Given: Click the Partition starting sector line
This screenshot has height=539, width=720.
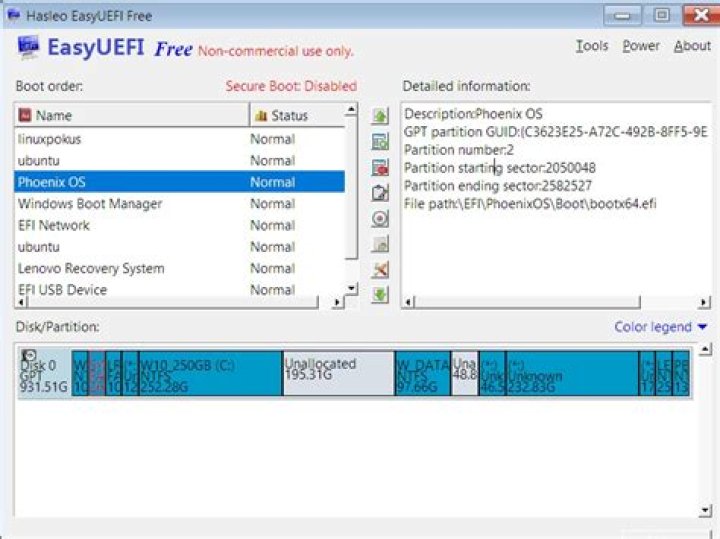Looking at the screenshot, I should tap(500, 168).
